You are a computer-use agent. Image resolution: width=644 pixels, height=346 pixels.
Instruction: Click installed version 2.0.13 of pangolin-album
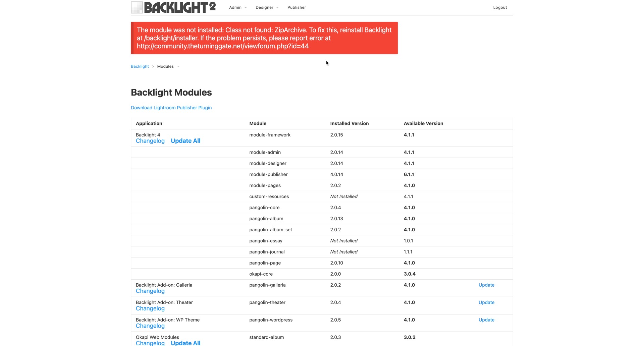336,219
